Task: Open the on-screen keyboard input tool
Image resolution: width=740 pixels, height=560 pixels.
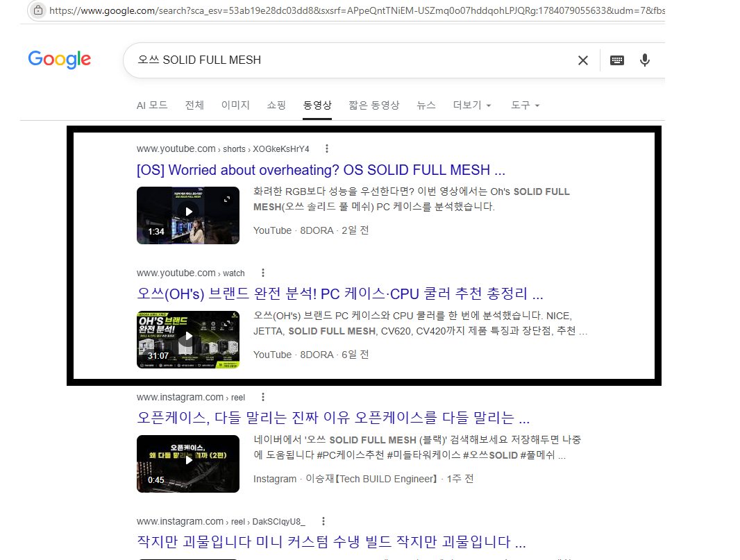Action: click(617, 60)
